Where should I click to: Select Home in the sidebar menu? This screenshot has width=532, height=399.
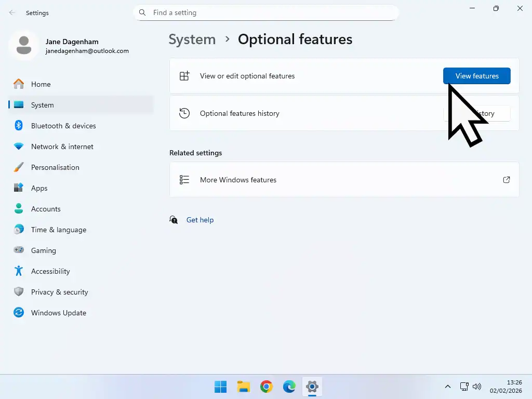tap(41, 84)
